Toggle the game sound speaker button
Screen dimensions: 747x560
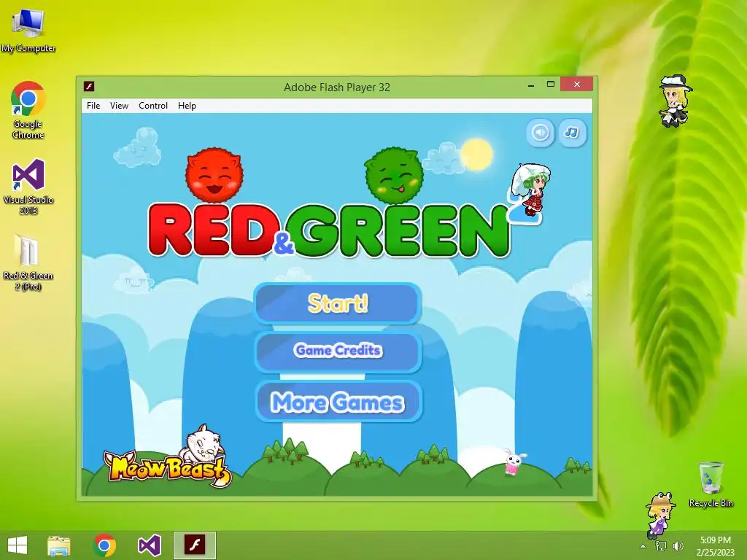click(x=540, y=133)
